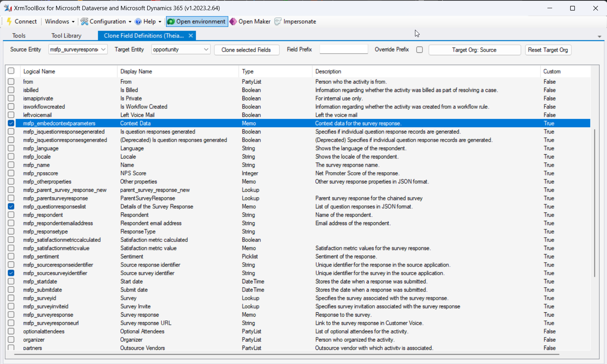Expand the Windows menu dropdown
607x364 pixels.
point(73,22)
